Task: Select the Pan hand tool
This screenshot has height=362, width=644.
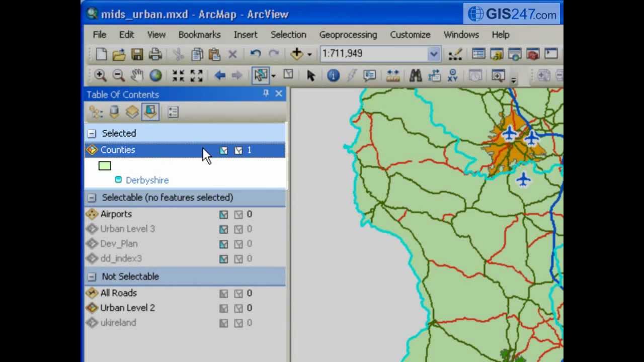Action: pos(137,75)
